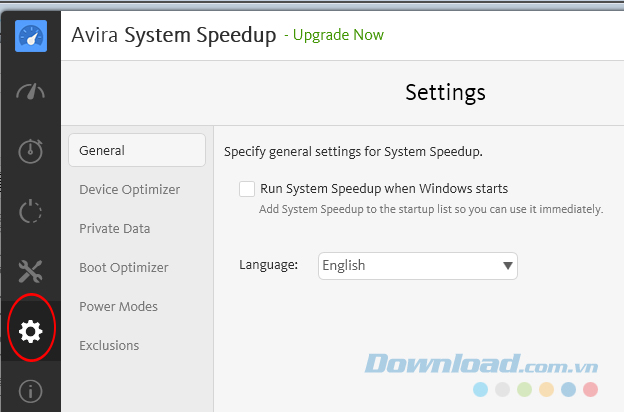624x412 pixels.
Task: Switch to the Device Optimizer tab
Action: tap(129, 189)
